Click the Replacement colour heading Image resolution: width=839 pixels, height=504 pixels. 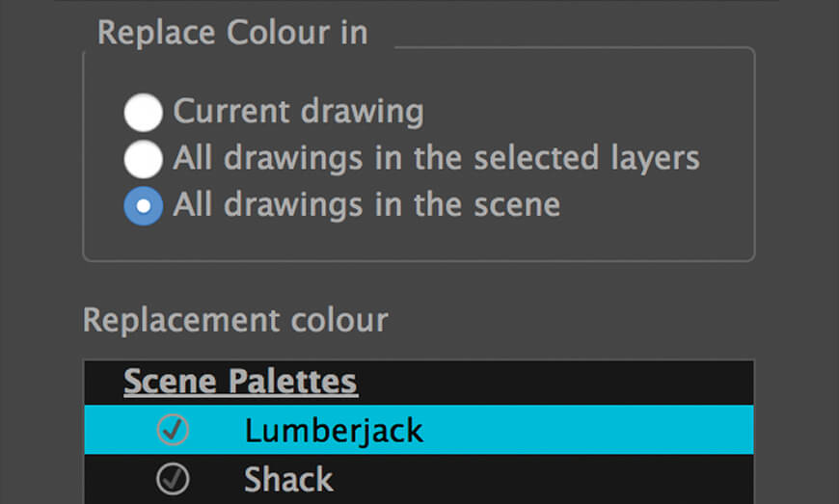pos(235,320)
